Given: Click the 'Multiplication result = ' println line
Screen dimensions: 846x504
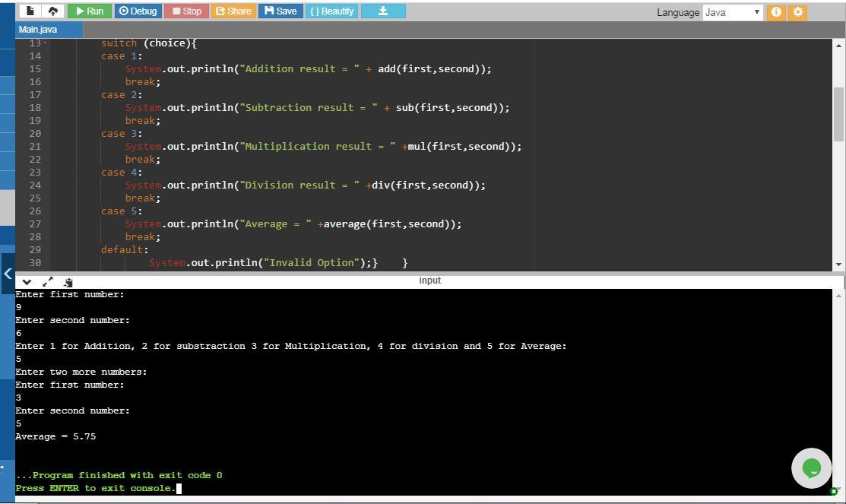Looking at the screenshot, I should click(323, 147).
